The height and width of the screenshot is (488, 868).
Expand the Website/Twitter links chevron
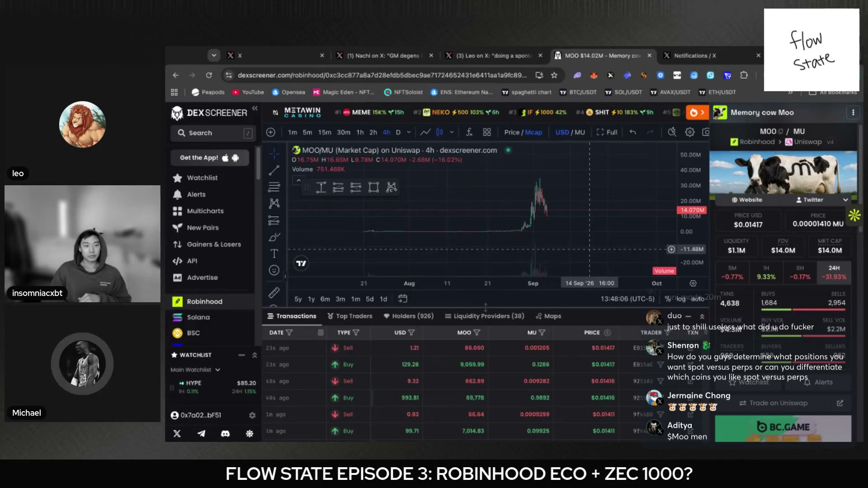tap(845, 200)
